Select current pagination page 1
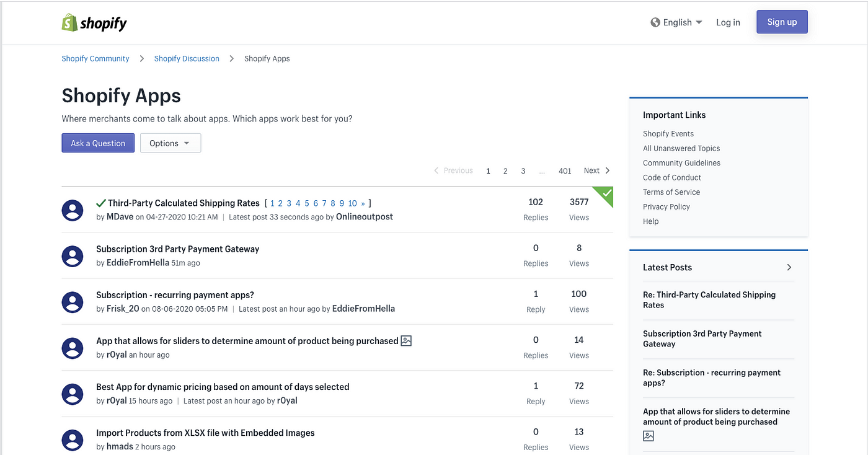 point(488,171)
